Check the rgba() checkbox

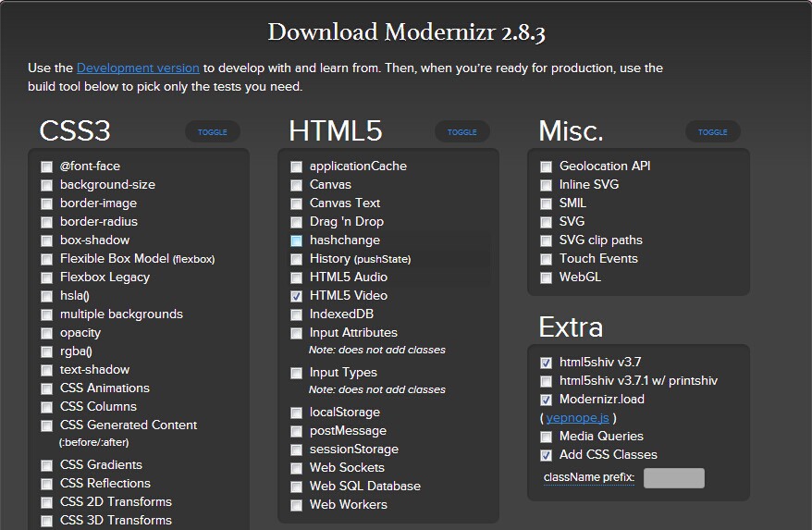coord(46,351)
